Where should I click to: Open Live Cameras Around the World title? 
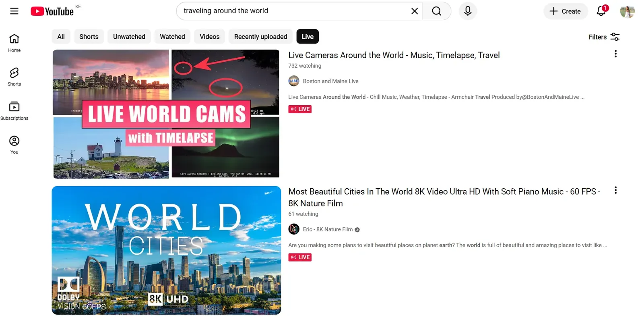tap(394, 55)
